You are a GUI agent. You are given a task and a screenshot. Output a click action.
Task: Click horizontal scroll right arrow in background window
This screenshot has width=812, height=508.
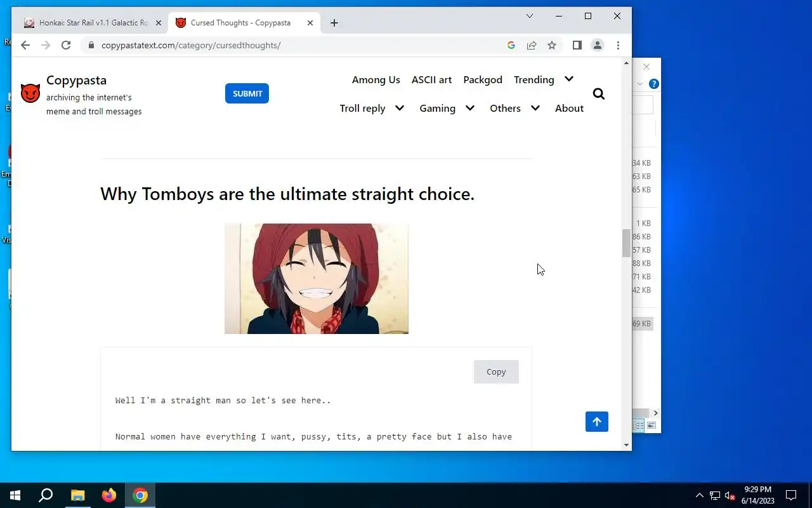click(x=656, y=413)
